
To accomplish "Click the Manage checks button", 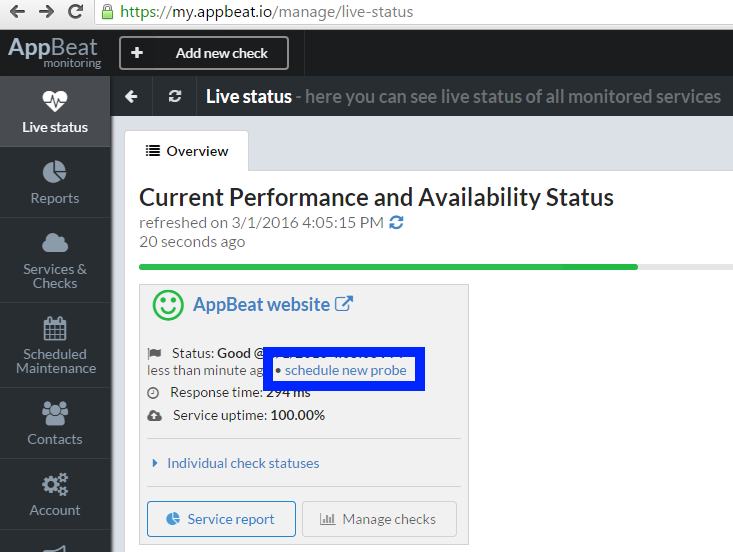I will [x=379, y=519].
